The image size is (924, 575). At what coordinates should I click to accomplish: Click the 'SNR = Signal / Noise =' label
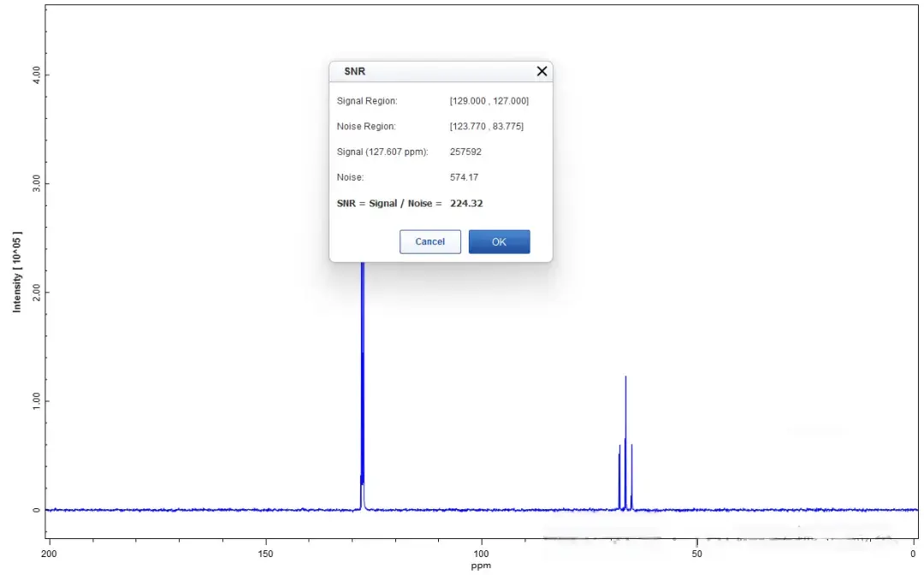point(389,204)
